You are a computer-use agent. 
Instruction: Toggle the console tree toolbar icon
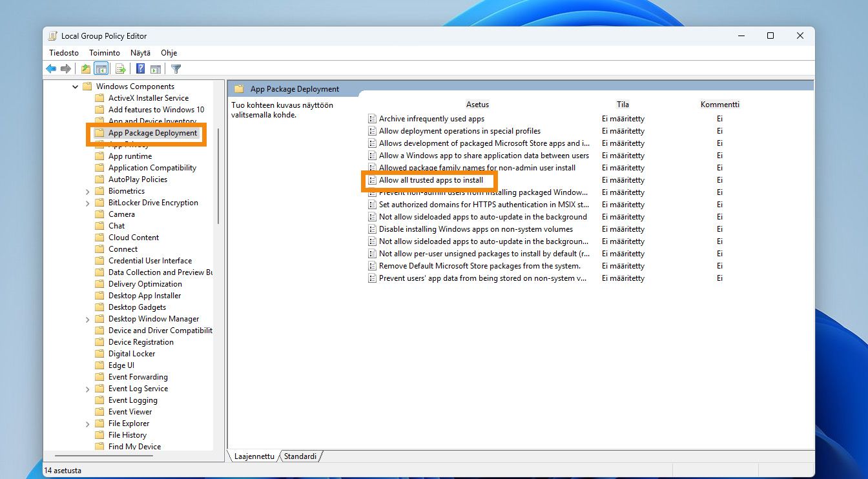tap(101, 69)
